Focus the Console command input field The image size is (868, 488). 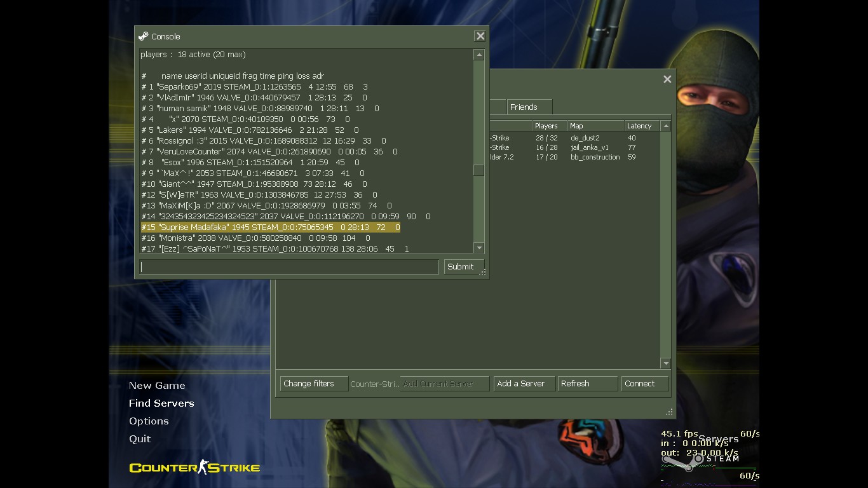point(289,267)
